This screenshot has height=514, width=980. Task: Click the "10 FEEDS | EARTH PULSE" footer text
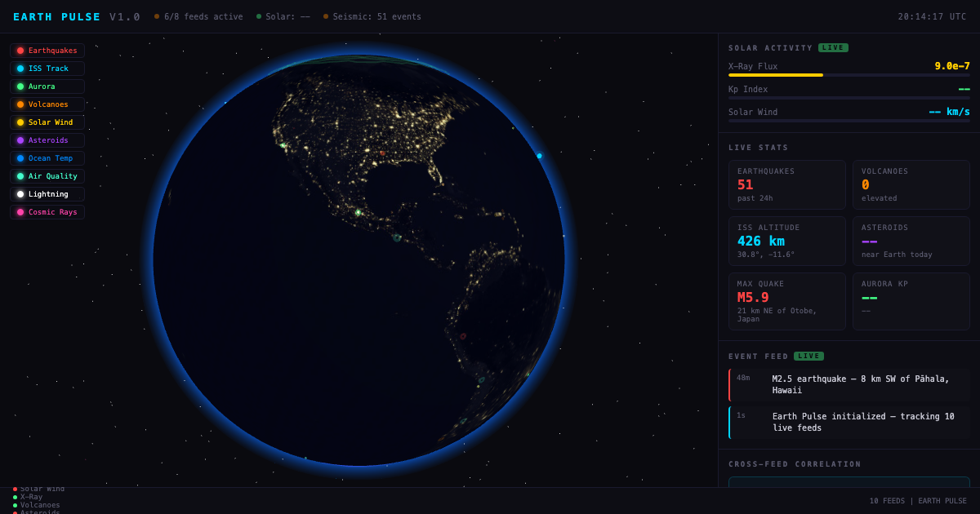click(x=918, y=501)
